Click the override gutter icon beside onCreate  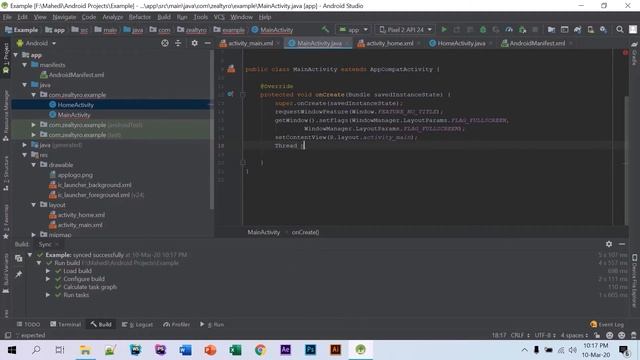click(x=230, y=94)
